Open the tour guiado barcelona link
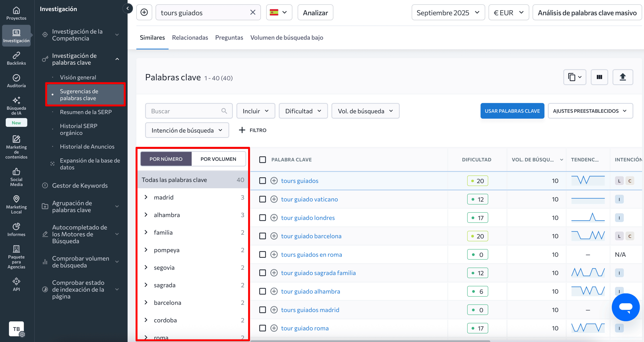644x342 pixels. [x=311, y=236]
